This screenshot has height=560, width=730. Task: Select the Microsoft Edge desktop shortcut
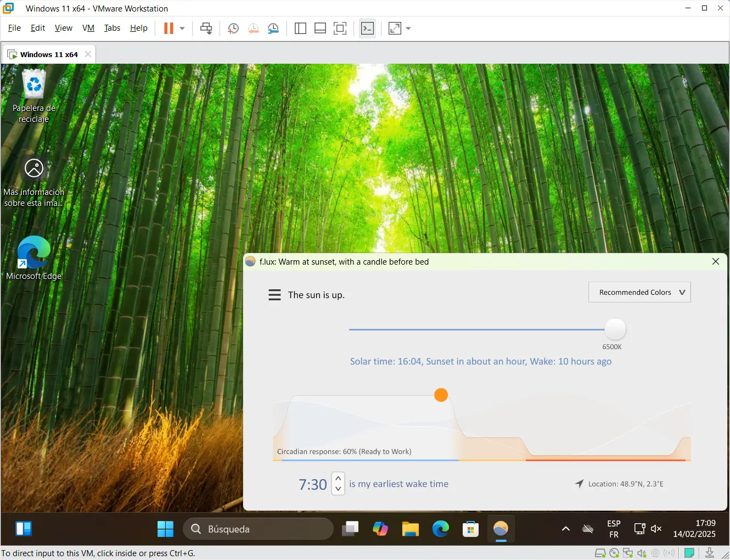pos(34,258)
